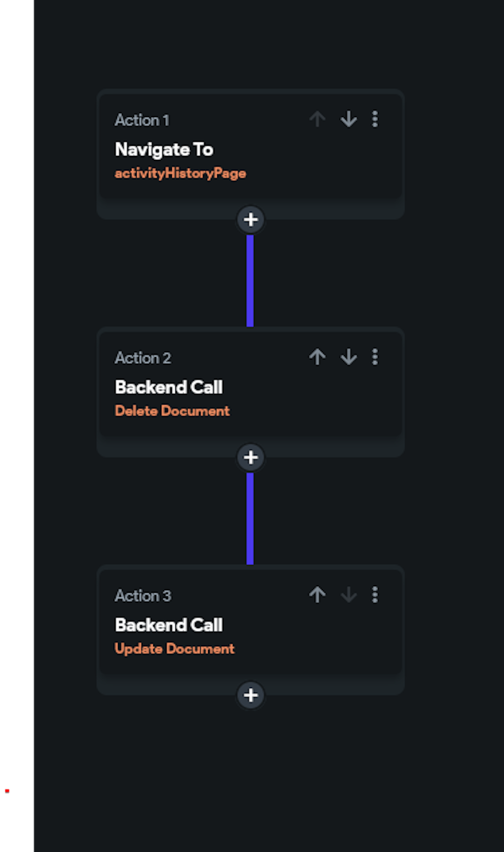Screen dimensions: 504x852
Task: Open Action 2 three-dot options menu
Action: tap(374, 357)
